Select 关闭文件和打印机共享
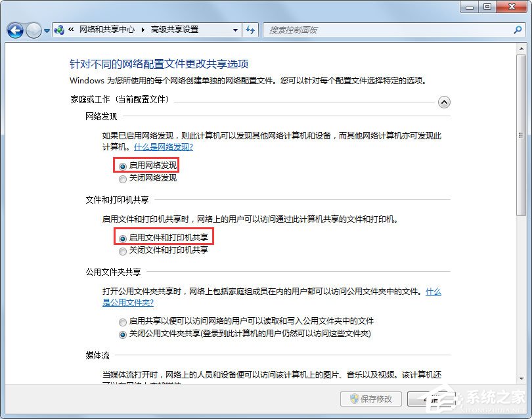532x419 pixels. pyautogui.click(x=123, y=251)
